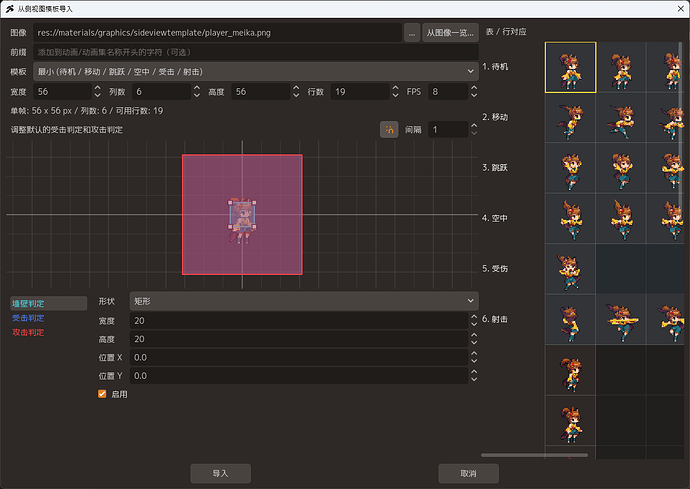690x489 pixels.
Task: Select the second 移动 frame thumbnail
Action: (621, 118)
